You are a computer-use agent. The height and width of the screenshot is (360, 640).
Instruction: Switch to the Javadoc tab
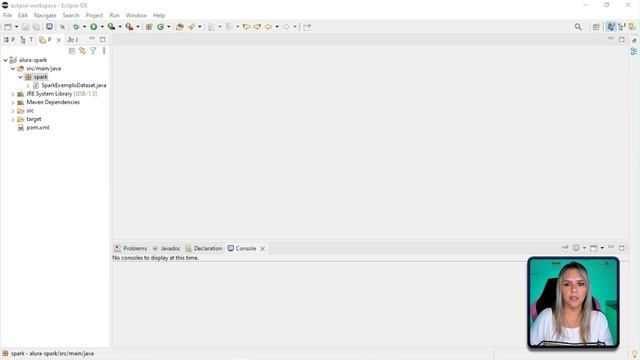pyautogui.click(x=166, y=249)
